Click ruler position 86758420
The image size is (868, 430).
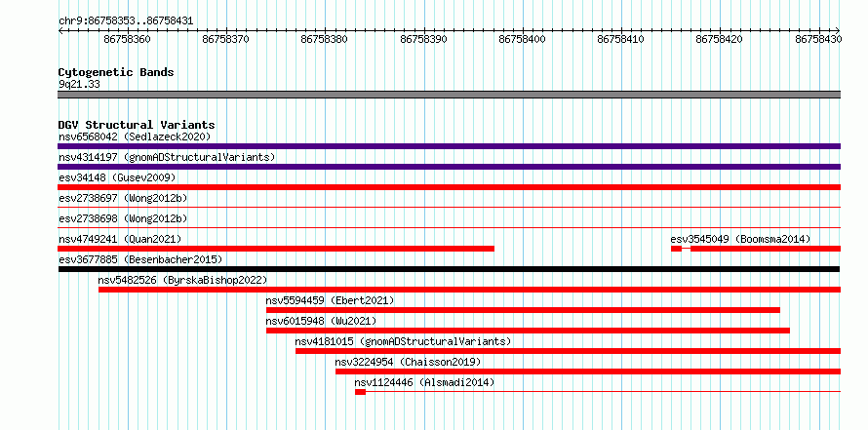(719, 40)
